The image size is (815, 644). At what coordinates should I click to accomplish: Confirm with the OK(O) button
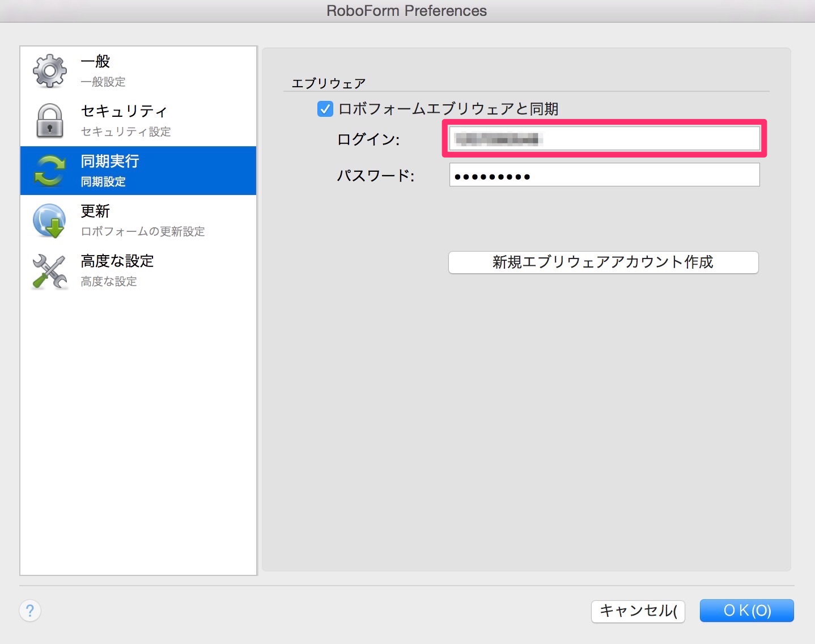[746, 611]
